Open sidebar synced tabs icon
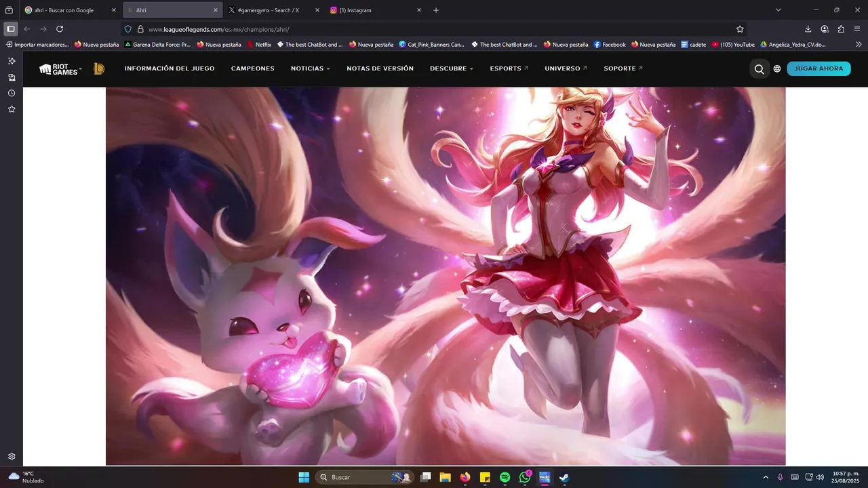 pos(12,77)
